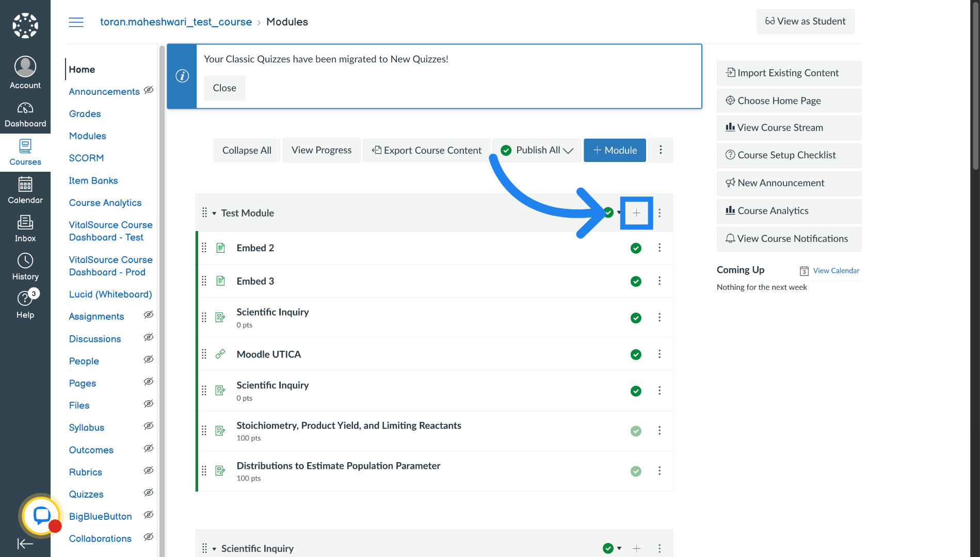Click hidden eye icon beside Announcements
The width and height of the screenshot is (980, 557).
(149, 90)
